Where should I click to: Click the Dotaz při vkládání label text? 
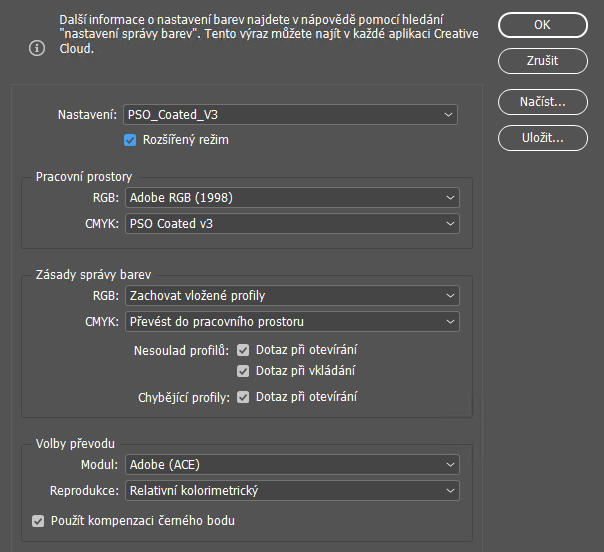click(x=306, y=371)
